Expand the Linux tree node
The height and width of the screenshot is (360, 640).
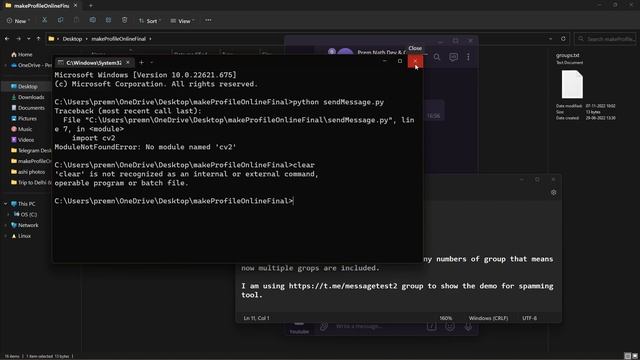coord(6,236)
